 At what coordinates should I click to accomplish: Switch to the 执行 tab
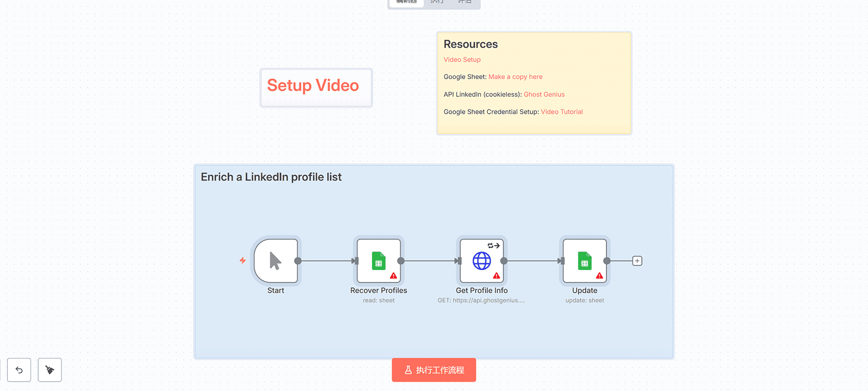437,2
